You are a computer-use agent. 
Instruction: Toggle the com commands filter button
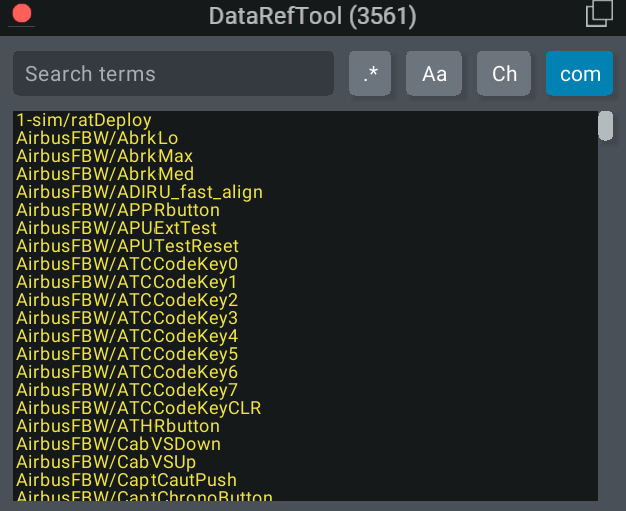point(579,74)
